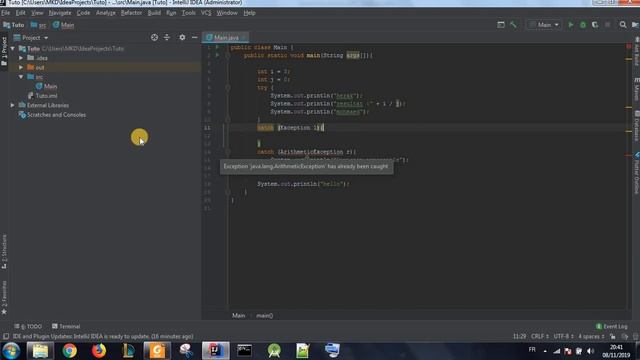Click the red error indicator atop editor scrollbar
The width and height of the screenshot is (640, 360).
[x=629, y=47]
